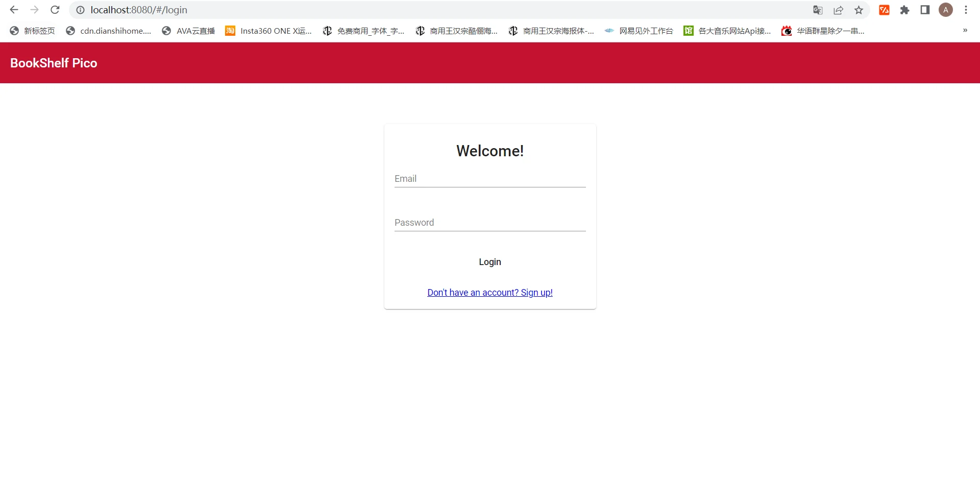Image resolution: width=980 pixels, height=500 pixels.
Task: Open the profile avatar menu
Action: pos(946,10)
